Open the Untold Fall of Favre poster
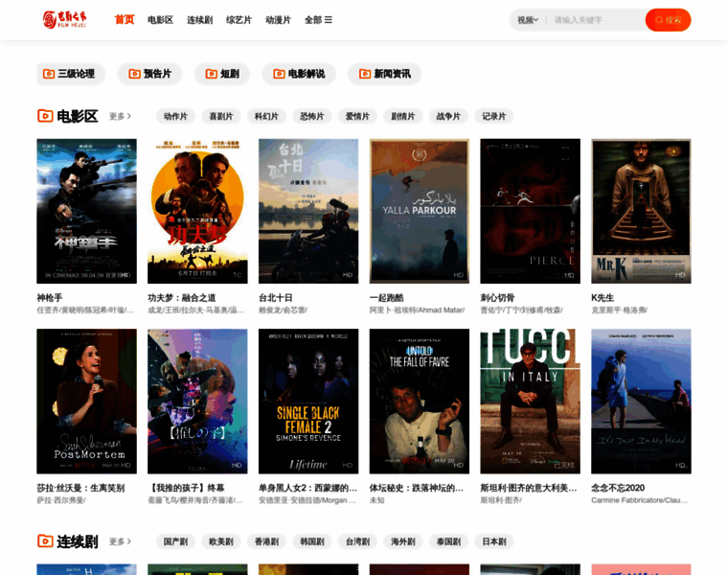Image resolution: width=728 pixels, height=575 pixels. point(420,402)
